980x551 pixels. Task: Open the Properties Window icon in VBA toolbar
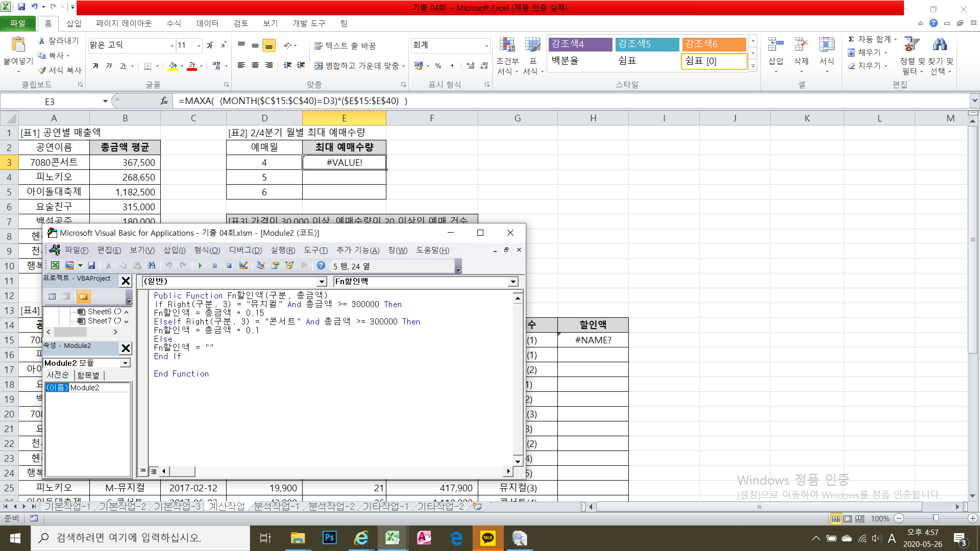275,265
